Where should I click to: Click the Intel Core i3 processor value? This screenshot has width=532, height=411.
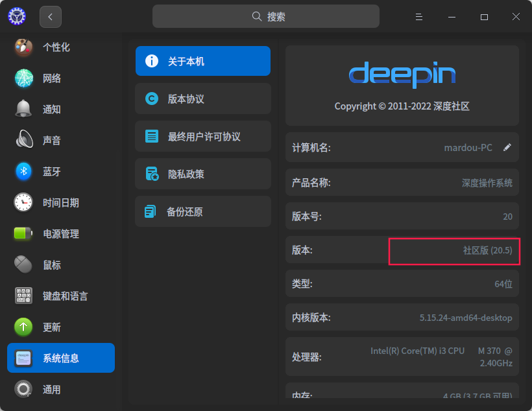point(441,357)
